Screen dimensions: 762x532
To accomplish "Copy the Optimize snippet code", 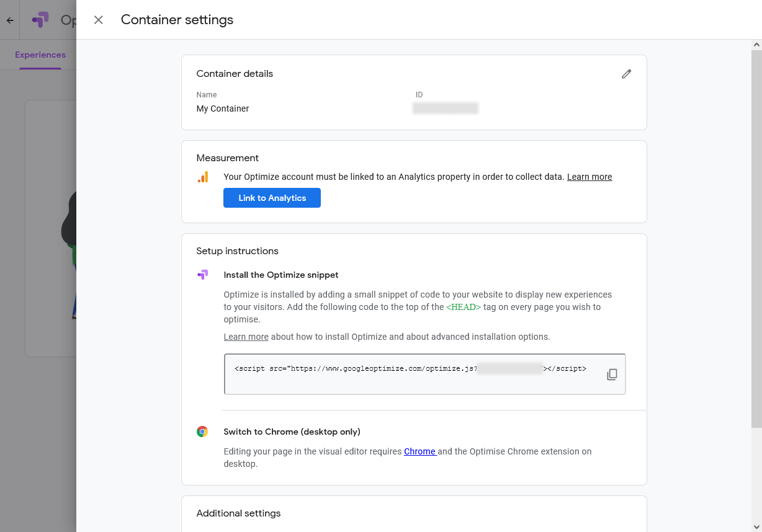I will tap(612, 374).
